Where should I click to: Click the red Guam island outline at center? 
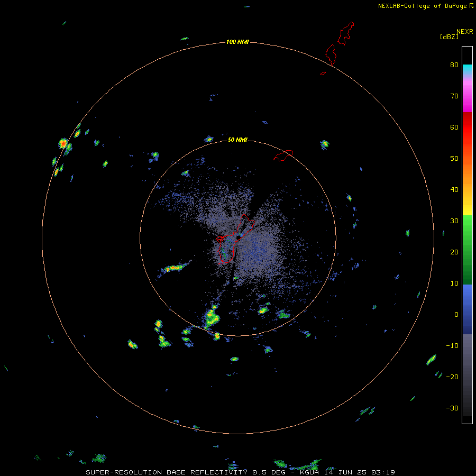pyautogui.click(x=235, y=239)
